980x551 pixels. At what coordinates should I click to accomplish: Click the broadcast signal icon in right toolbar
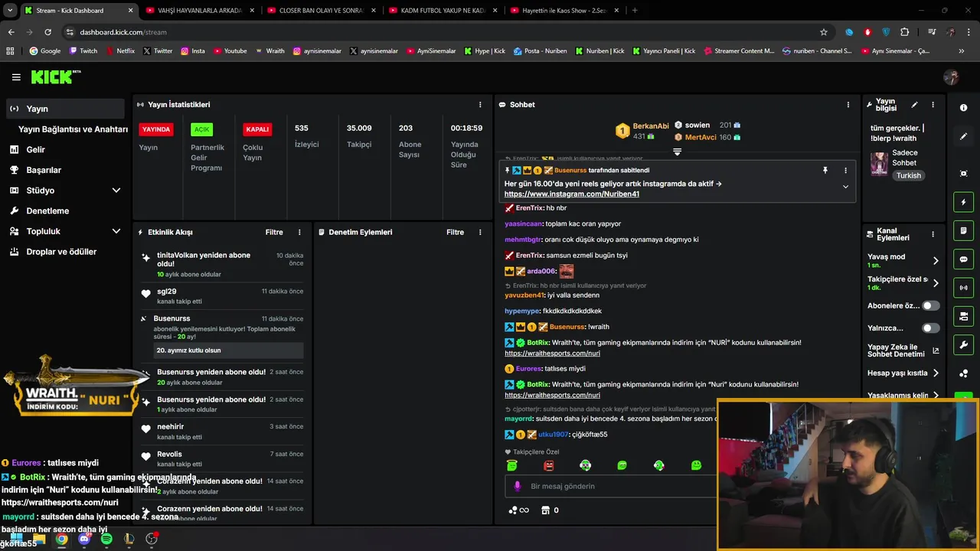(963, 288)
